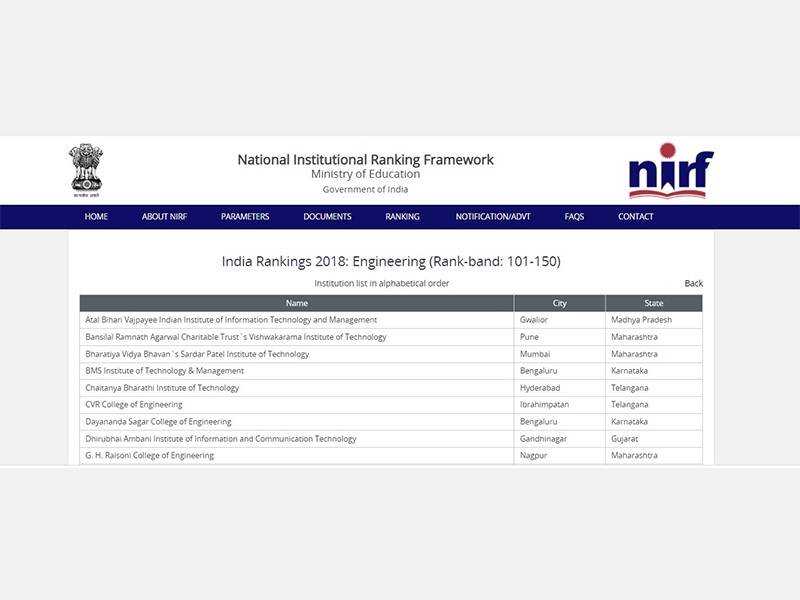Select Chaitanya Bharathi Institute of Technology
This screenshot has height=600, width=800.
[x=162, y=388]
